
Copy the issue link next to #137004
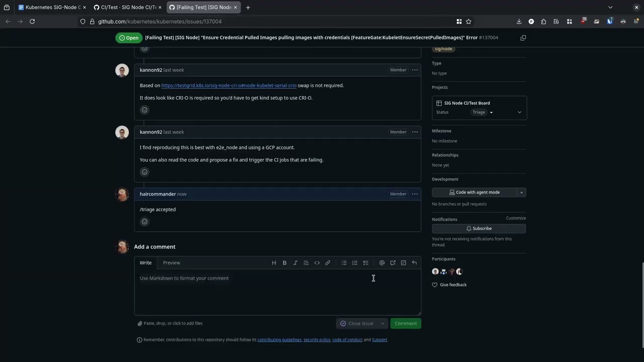pos(523,38)
